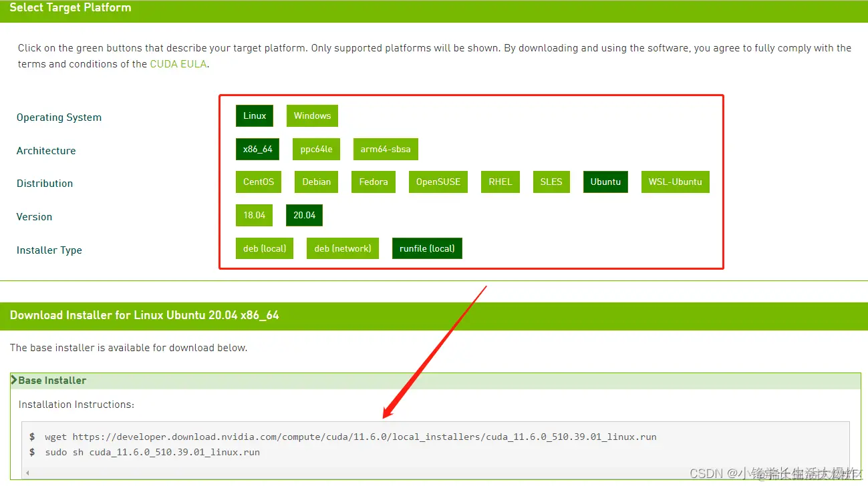The image size is (868, 486).
Task: Pick OpenSUSE distribution
Action: click(438, 182)
